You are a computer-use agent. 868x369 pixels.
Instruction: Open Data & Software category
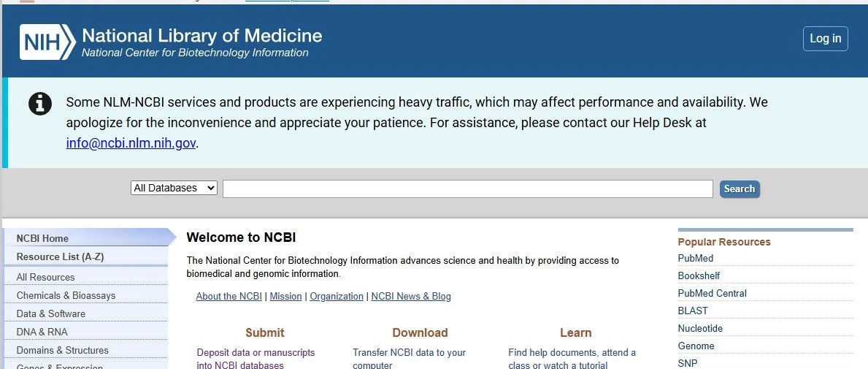pos(51,313)
